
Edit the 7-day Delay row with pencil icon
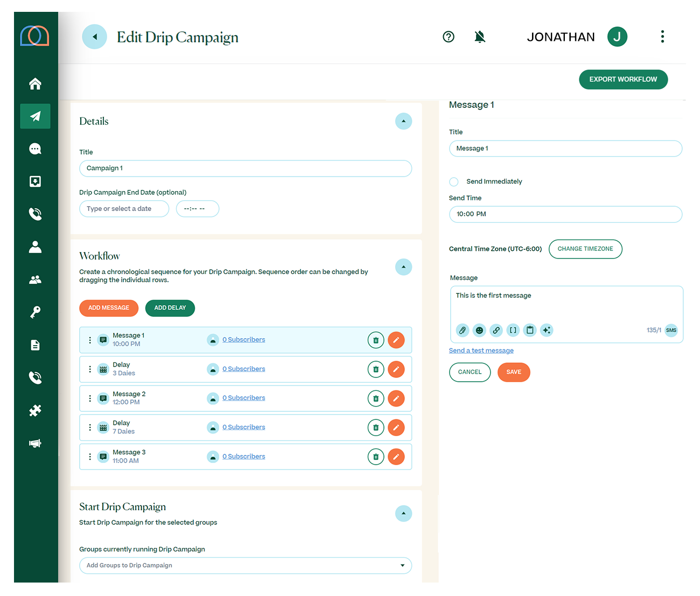396,427
